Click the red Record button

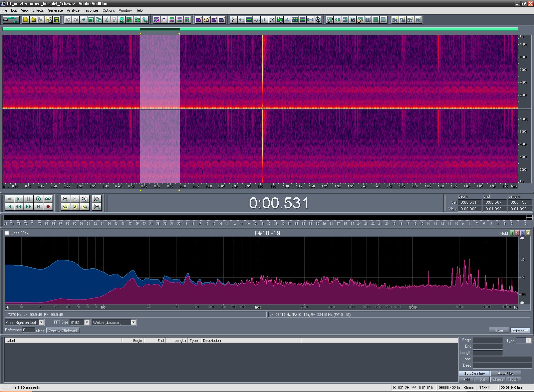48,207
